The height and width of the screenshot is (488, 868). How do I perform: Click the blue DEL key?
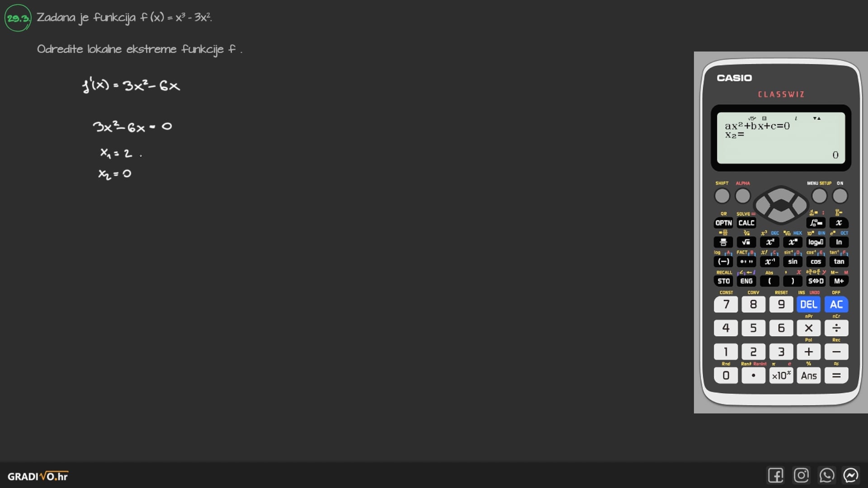[808, 305]
